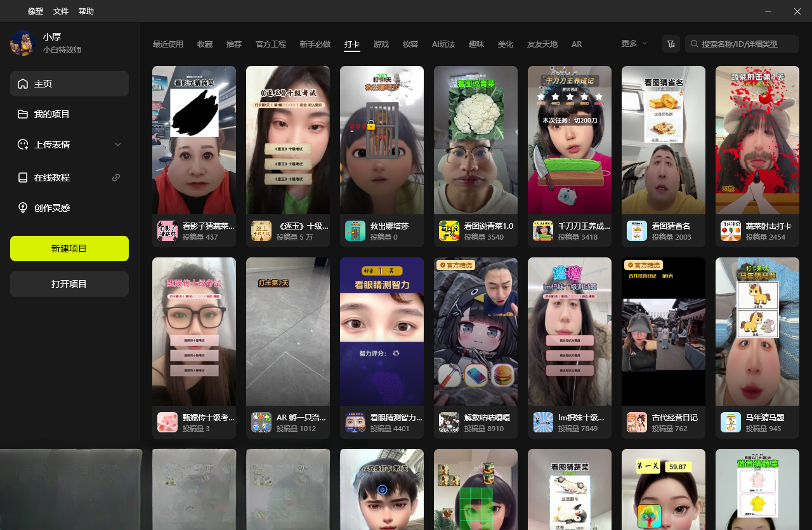Switch to the 新手必做 tab
The width and height of the screenshot is (812, 530).
[315, 44]
